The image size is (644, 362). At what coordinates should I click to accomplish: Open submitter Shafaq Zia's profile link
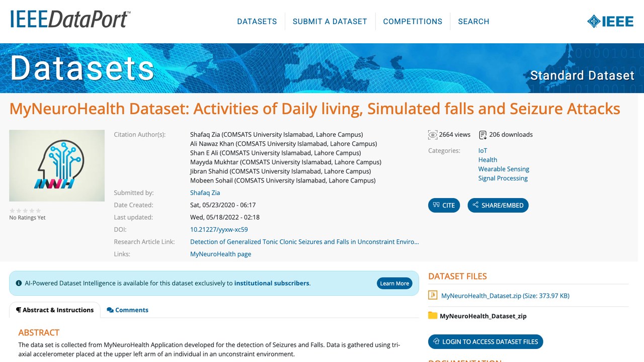(x=205, y=193)
